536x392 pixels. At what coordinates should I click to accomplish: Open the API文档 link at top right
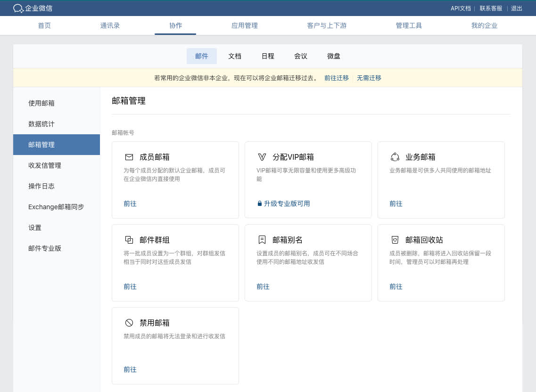(461, 8)
